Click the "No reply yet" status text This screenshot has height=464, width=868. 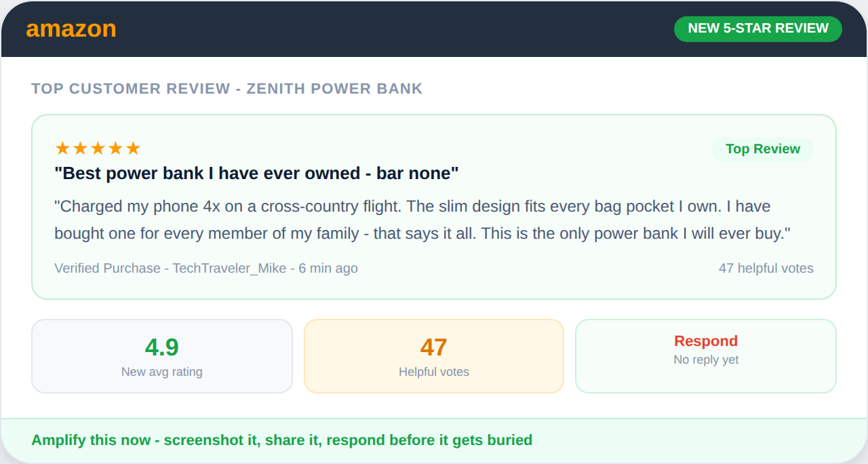pos(706,360)
